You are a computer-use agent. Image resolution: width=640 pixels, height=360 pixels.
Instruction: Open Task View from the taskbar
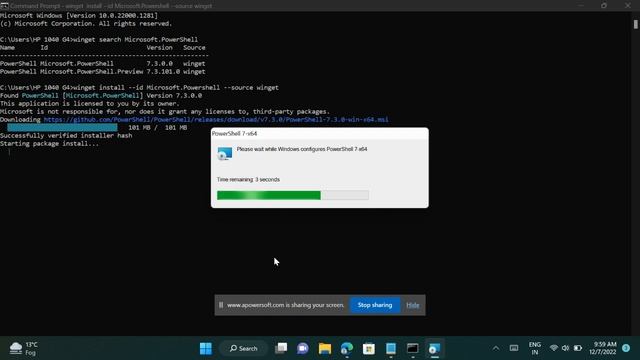point(281,348)
